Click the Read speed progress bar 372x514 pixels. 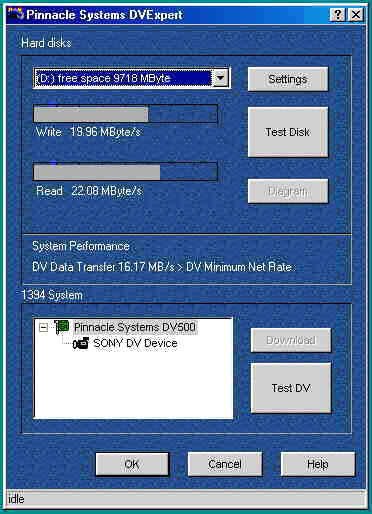pyautogui.click(x=125, y=172)
